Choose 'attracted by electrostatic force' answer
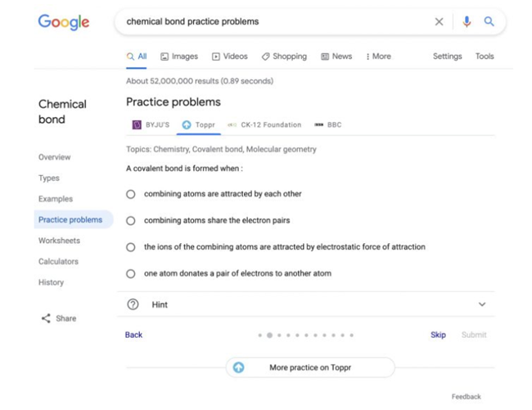 [x=131, y=247]
